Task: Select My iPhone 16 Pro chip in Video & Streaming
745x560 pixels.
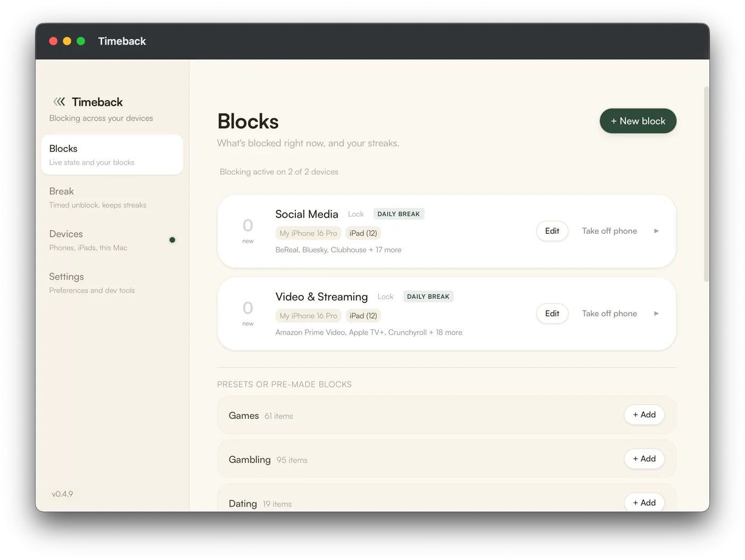Action: (x=308, y=316)
